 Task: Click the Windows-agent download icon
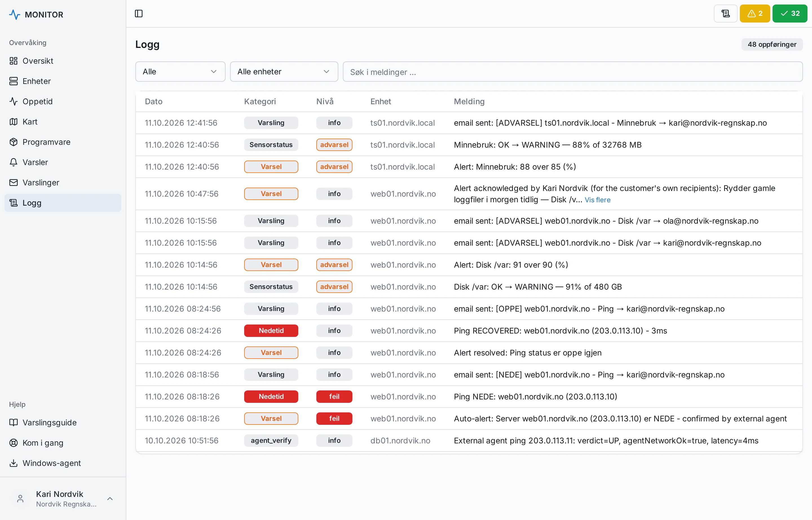click(14, 463)
